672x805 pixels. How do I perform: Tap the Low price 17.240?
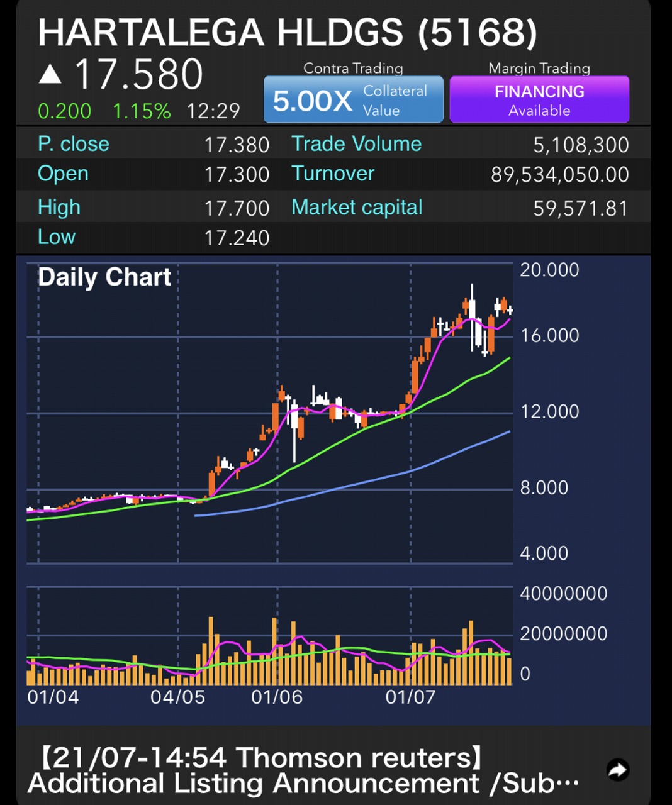pyautogui.click(x=237, y=238)
